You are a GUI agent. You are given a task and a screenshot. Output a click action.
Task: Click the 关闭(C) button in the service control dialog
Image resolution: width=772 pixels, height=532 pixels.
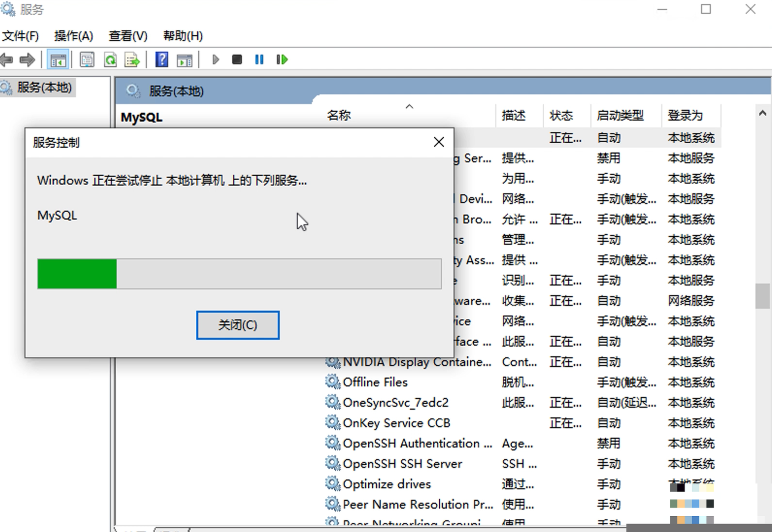[x=238, y=325]
